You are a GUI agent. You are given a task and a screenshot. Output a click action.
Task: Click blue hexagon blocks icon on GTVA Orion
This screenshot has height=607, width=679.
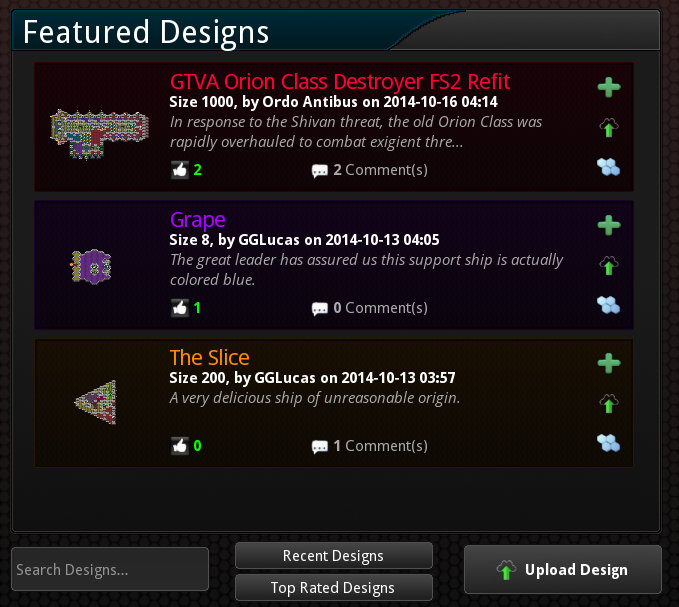(x=608, y=167)
